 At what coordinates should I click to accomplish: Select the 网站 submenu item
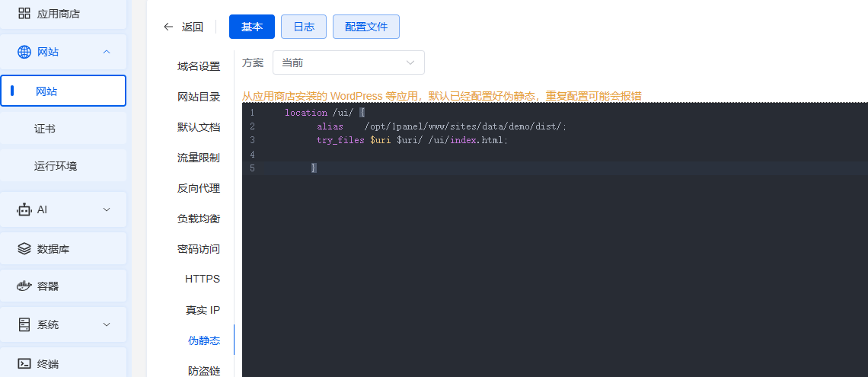click(63, 91)
